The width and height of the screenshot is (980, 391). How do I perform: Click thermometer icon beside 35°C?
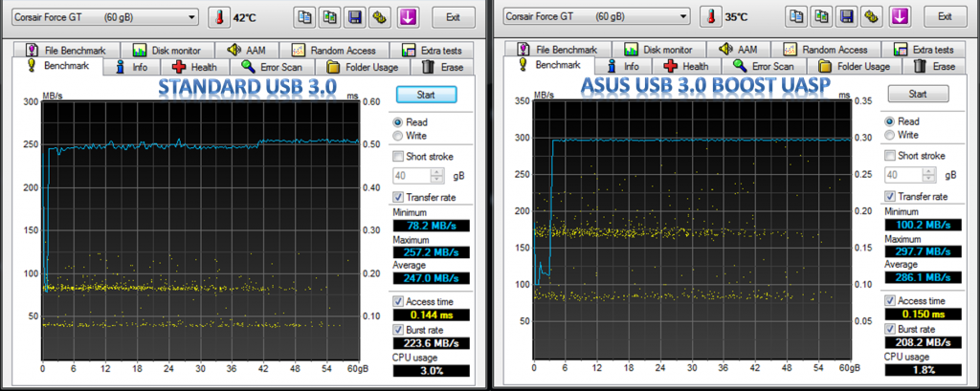(711, 17)
